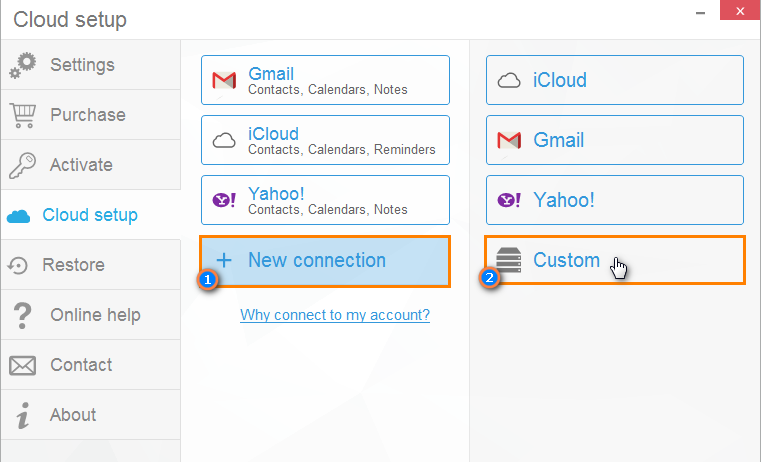Choose Custom connection type label
The image size is (761, 462).
tap(566, 261)
